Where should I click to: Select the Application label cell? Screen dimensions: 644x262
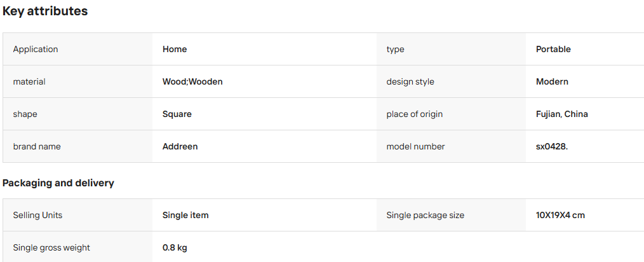click(x=77, y=49)
